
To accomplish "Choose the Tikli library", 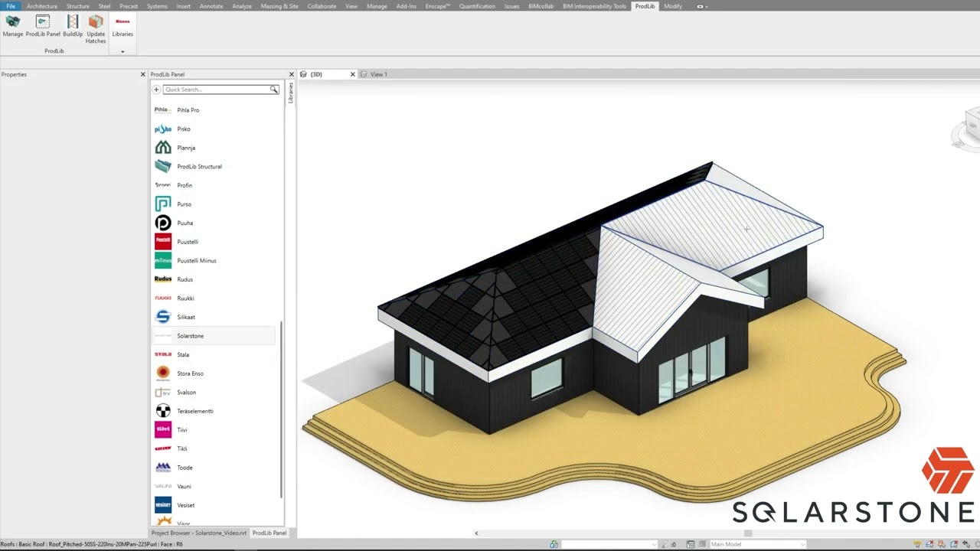I will (x=214, y=448).
